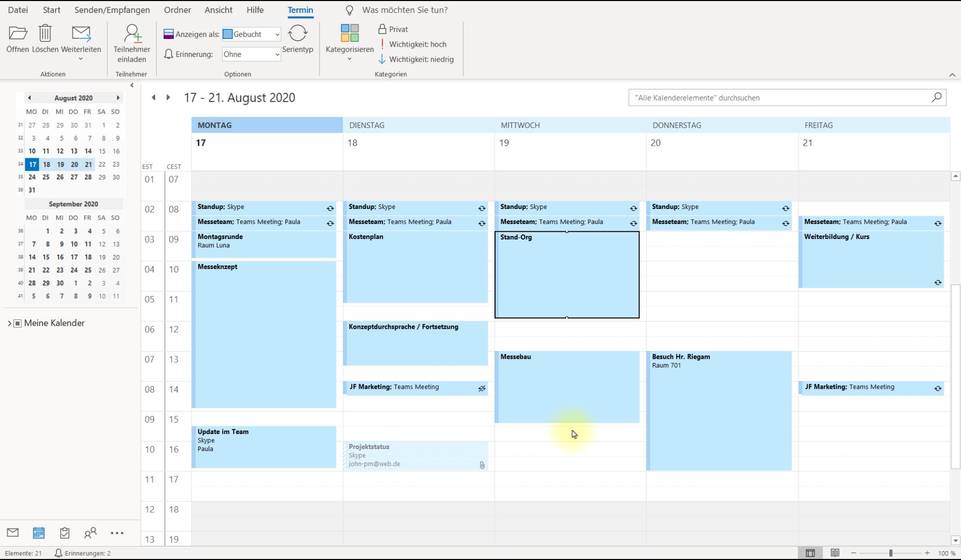Check the Meine Kalender checkbox
Screen dimensions: 961x560
18,323
